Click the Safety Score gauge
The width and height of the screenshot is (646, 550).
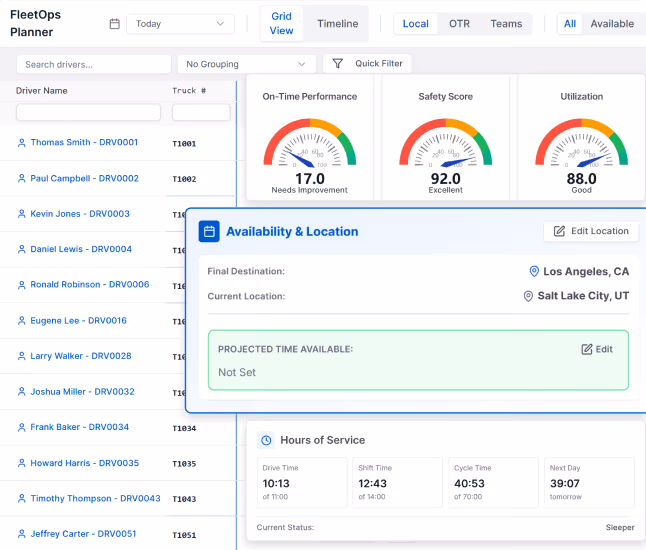(445, 143)
